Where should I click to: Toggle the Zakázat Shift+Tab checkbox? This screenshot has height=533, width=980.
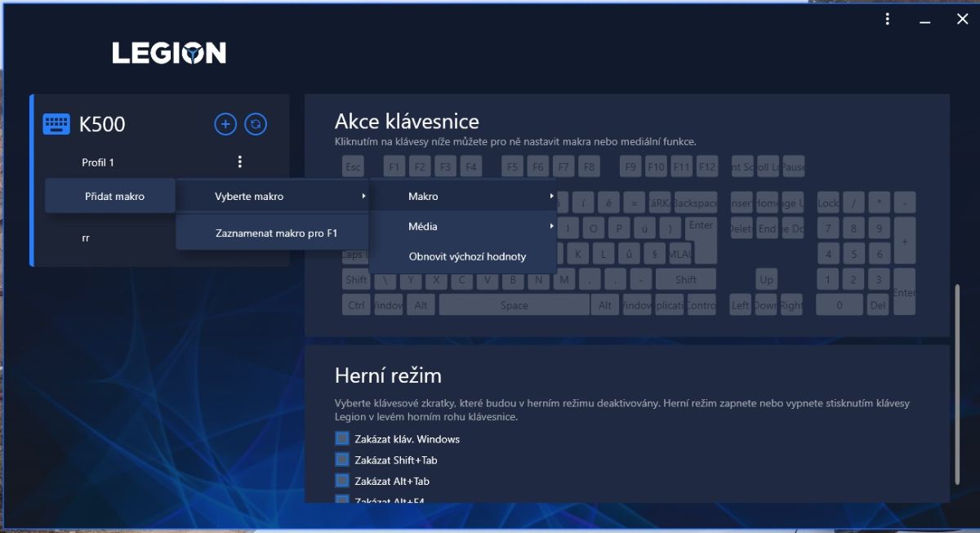tap(342, 460)
